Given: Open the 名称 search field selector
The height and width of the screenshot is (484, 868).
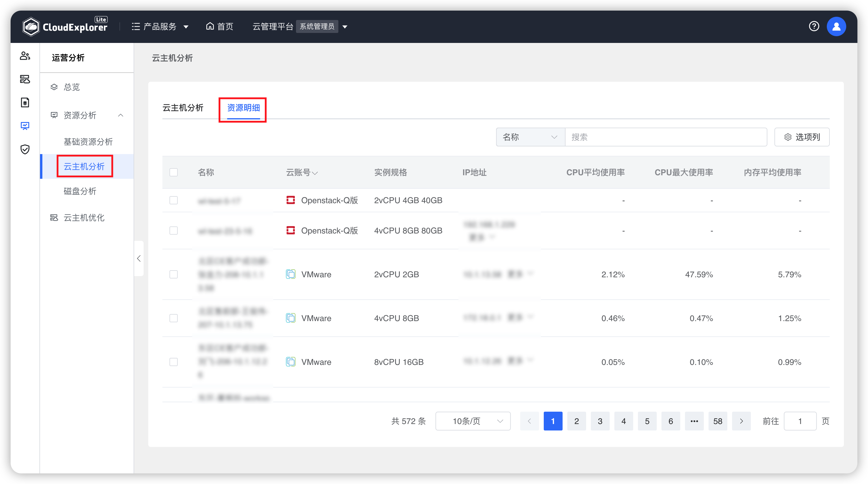Looking at the screenshot, I should point(531,137).
